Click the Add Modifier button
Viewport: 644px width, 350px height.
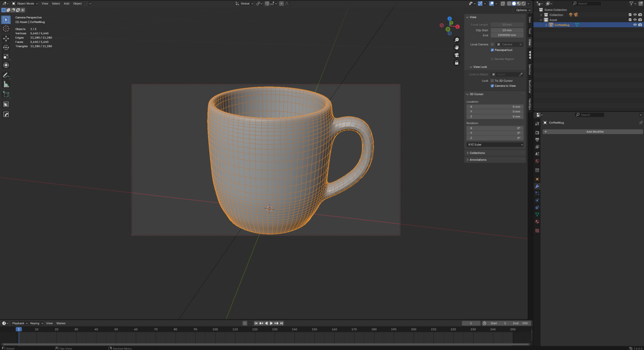pyautogui.click(x=595, y=131)
